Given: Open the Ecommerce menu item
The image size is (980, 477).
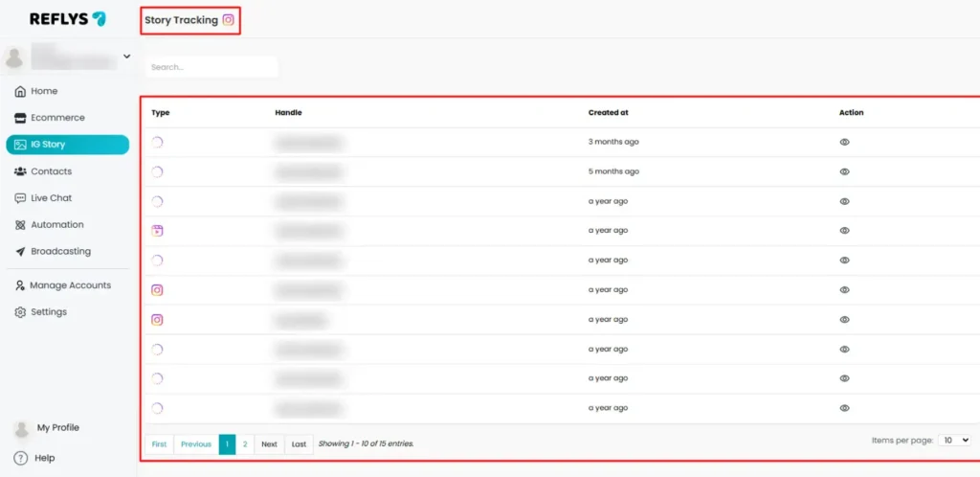Looking at the screenshot, I should (57, 118).
